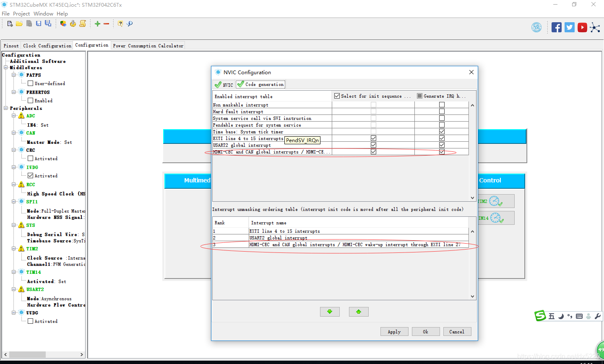Open the Window menu
This screenshot has width=604, height=364.
(x=43, y=13)
